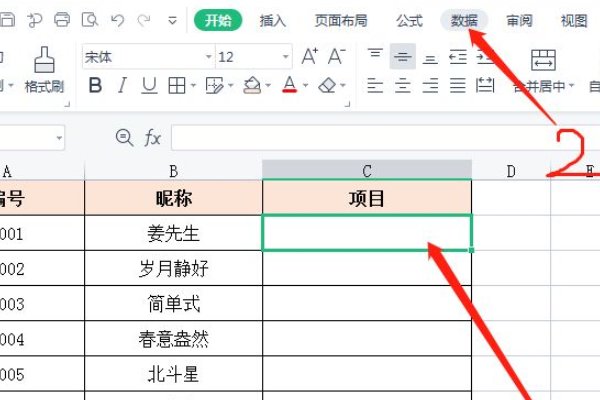600x400 pixels.
Task: Toggle Italic formatting
Action: tap(122, 85)
